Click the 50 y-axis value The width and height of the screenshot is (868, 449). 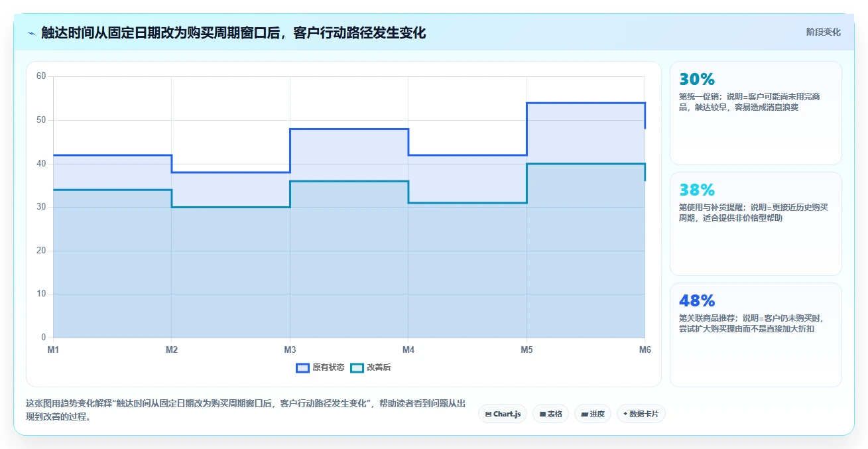(x=41, y=120)
